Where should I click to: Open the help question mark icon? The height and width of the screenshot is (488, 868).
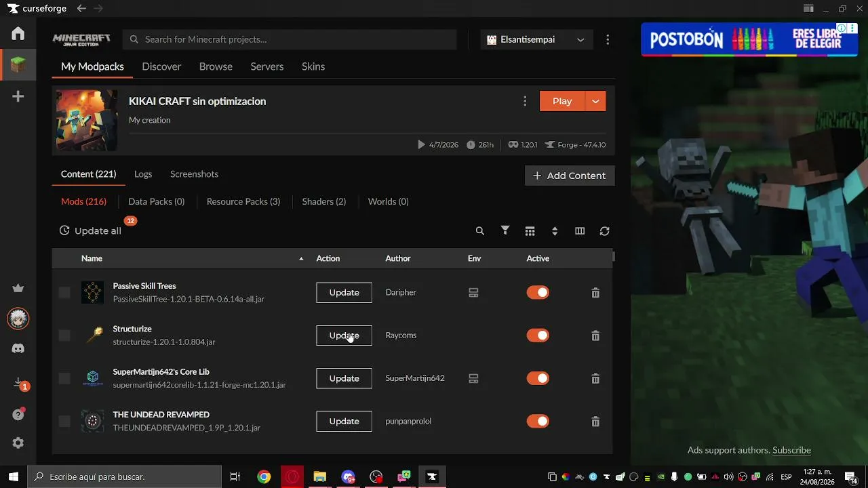(18, 414)
